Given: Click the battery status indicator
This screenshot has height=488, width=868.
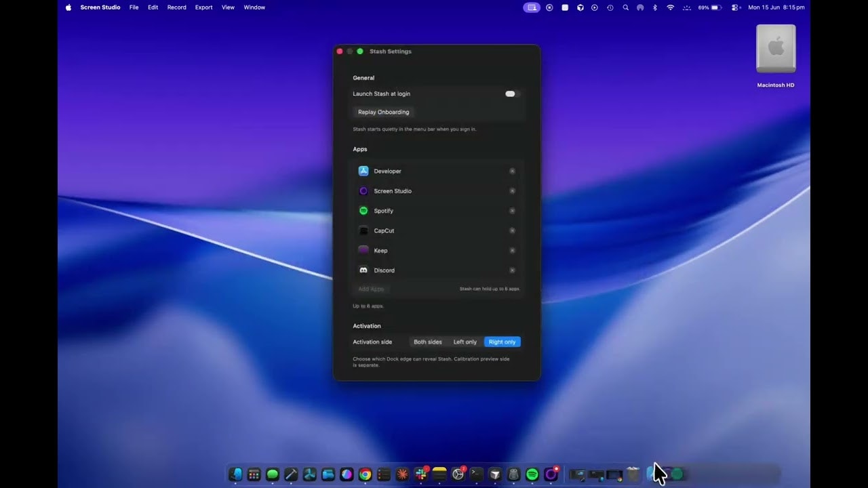Looking at the screenshot, I should [x=710, y=7].
